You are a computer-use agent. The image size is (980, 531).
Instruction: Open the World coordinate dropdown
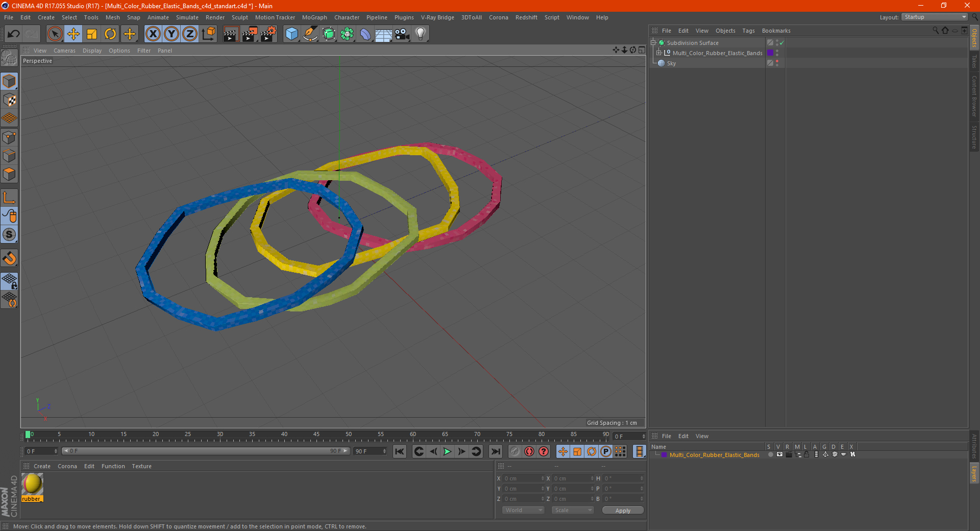[x=523, y=510]
